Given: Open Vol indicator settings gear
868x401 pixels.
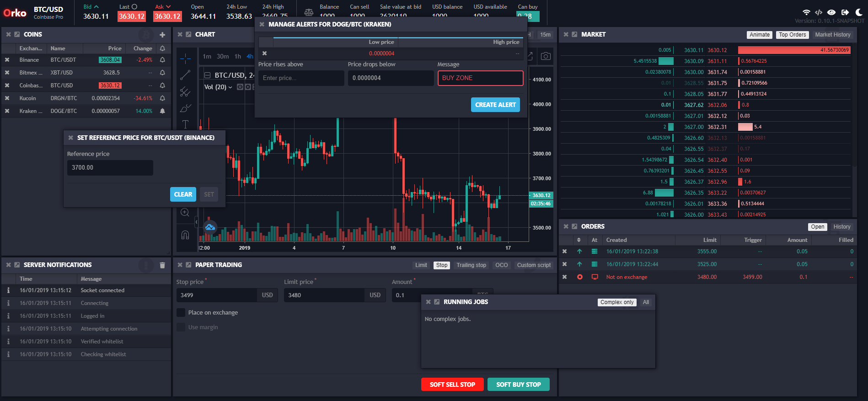Looking at the screenshot, I should pos(248,87).
